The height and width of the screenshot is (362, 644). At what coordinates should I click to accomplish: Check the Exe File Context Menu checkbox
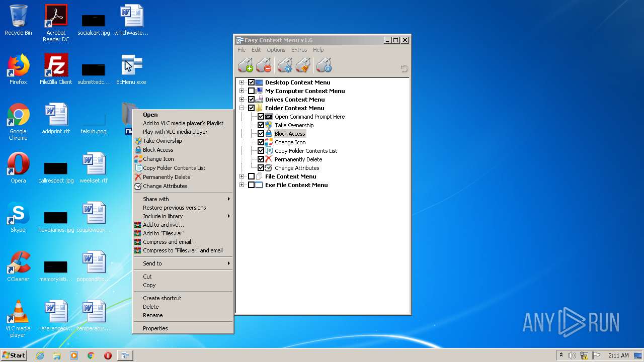click(x=252, y=185)
